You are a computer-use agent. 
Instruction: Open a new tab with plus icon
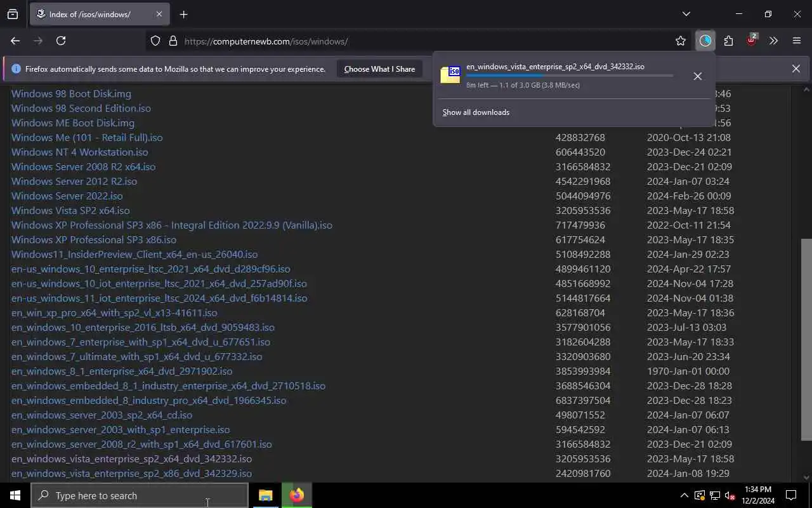tap(183, 14)
